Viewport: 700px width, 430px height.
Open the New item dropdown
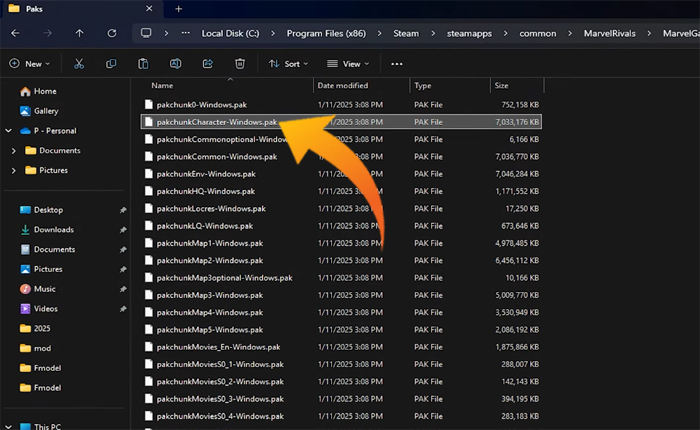(31, 63)
